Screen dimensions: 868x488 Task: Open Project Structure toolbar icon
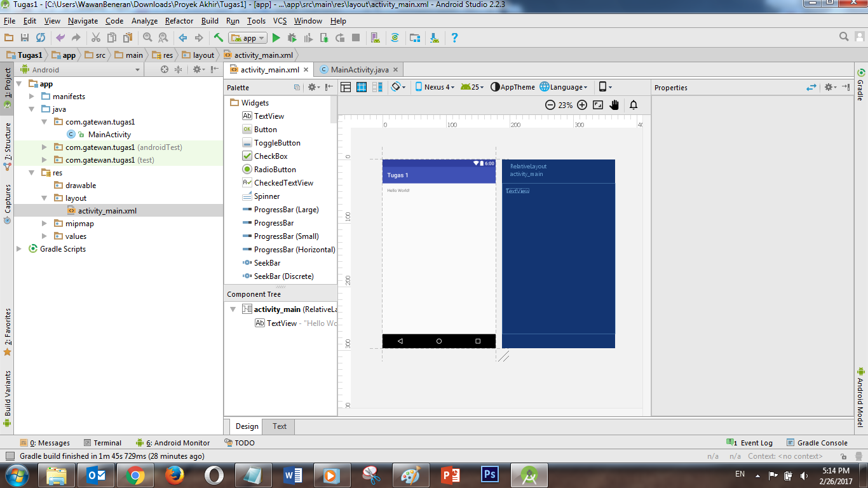pos(414,38)
